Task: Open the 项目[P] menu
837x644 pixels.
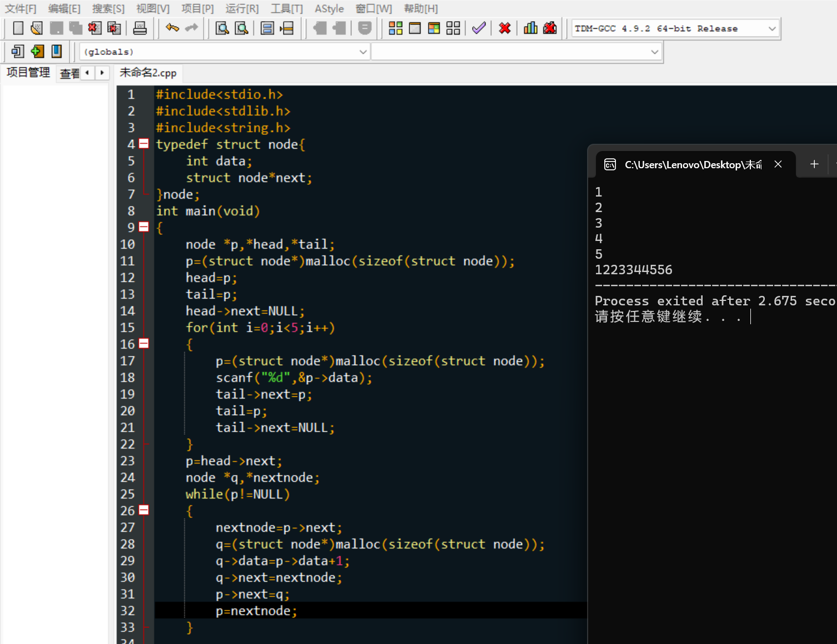Action: pos(197,9)
